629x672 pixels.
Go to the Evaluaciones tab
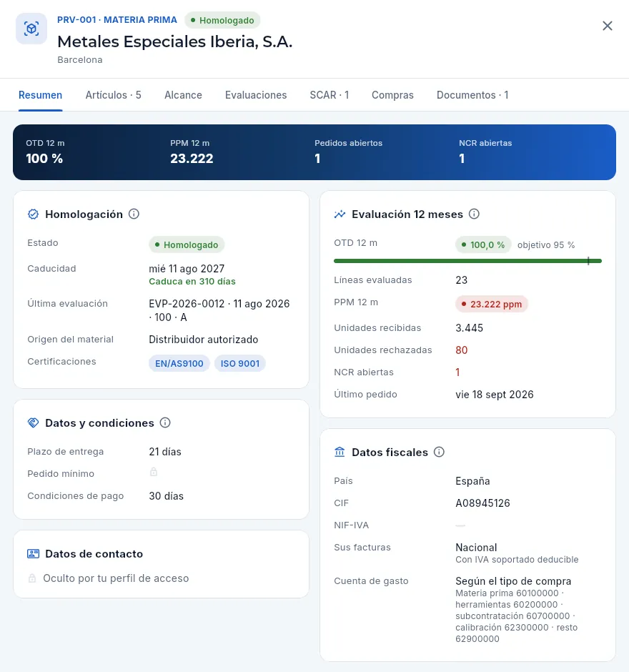[256, 95]
